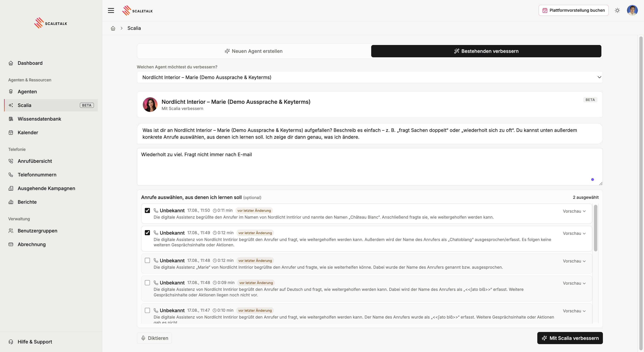Click the Scalia breadcrumb link
644x352 pixels.
(134, 28)
